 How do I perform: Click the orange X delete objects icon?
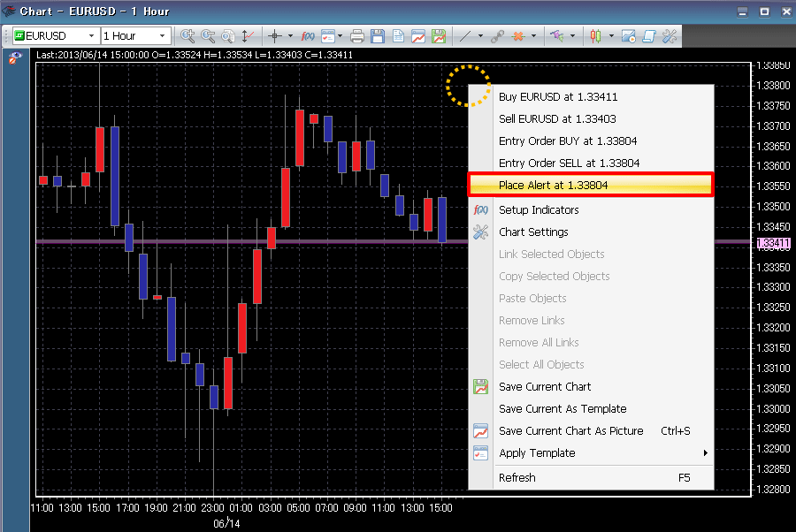pyautogui.click(x=518, y=36)
